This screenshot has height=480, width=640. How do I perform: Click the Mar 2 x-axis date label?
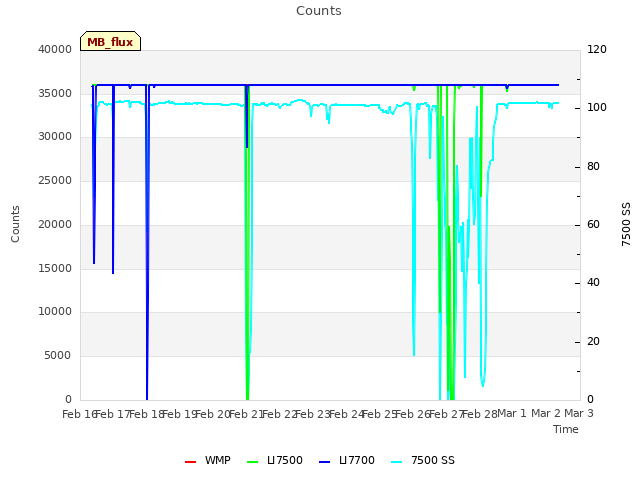tap(546, 413)
